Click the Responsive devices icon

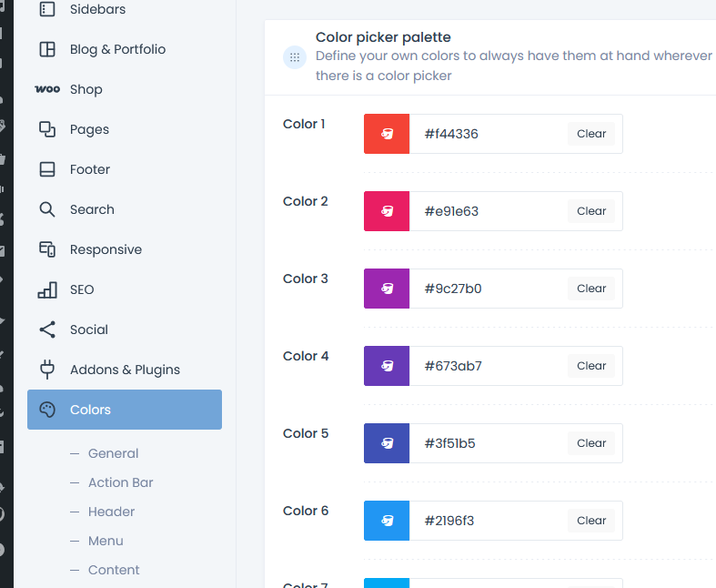pyautogui.click(x=47, y=249)
